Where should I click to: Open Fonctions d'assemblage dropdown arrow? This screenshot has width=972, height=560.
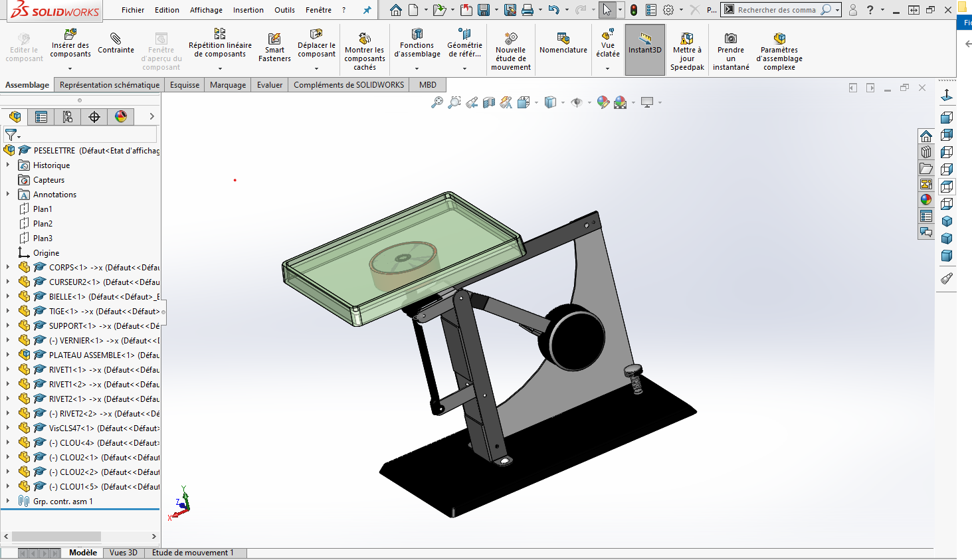coord(417,68)
